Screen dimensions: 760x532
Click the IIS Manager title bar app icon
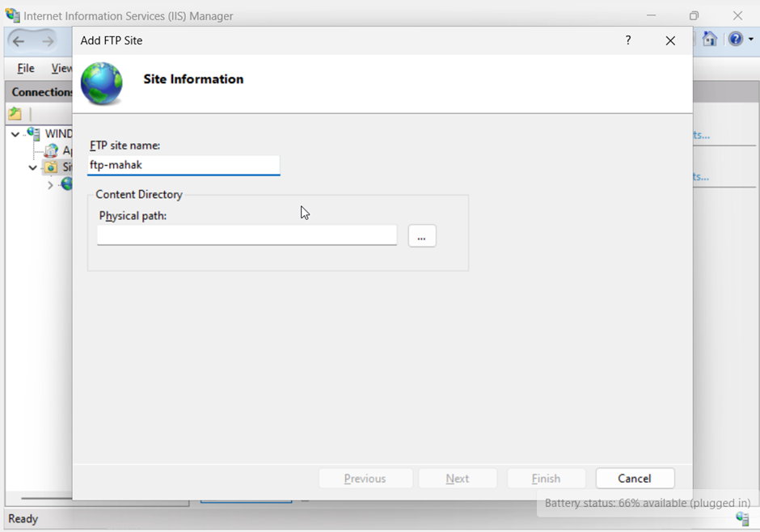[x=13, y=15]
